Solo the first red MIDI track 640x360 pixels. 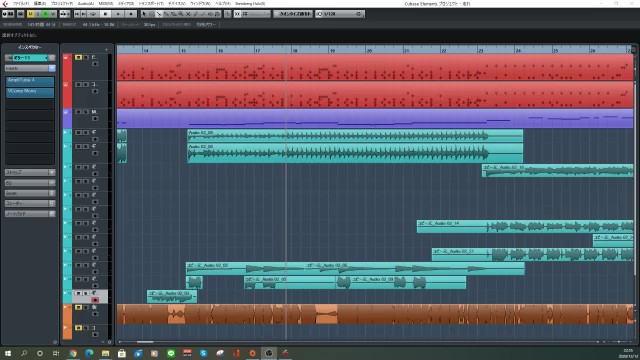[x=86, y=58]
